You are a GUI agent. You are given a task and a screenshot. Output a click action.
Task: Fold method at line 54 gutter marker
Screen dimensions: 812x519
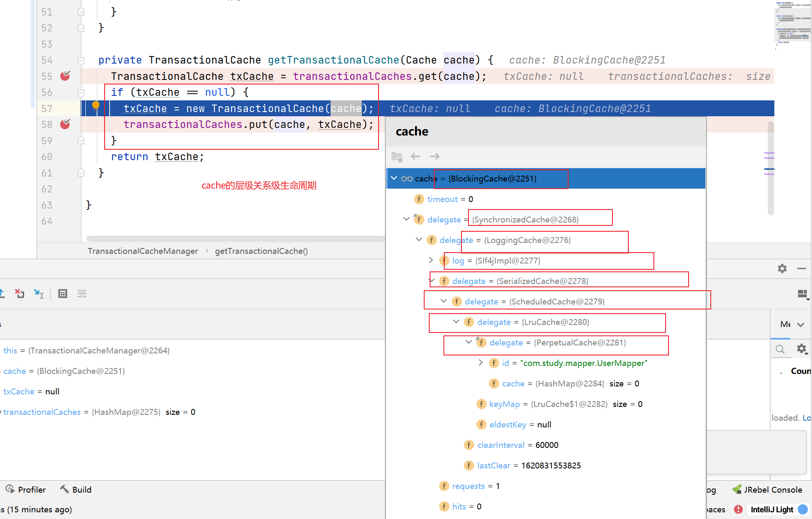tap(81, 60)
